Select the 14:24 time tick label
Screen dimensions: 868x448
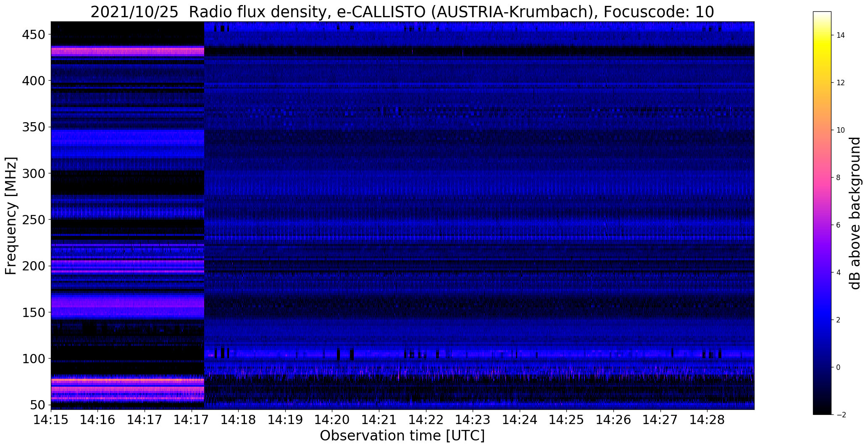pos(520,420)
